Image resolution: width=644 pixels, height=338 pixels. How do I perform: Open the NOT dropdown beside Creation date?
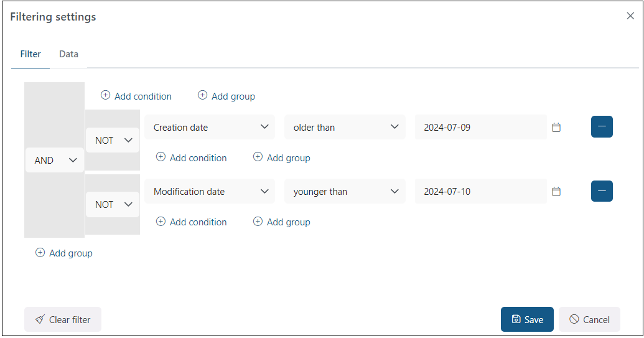113,140
